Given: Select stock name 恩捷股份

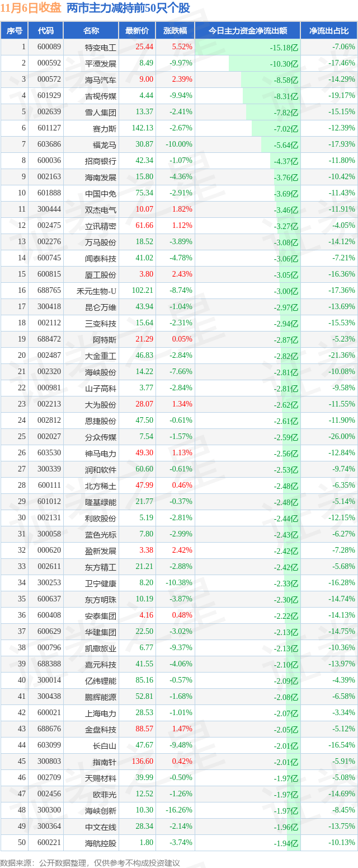Looking at the screenshot, I should pos(101,421).
